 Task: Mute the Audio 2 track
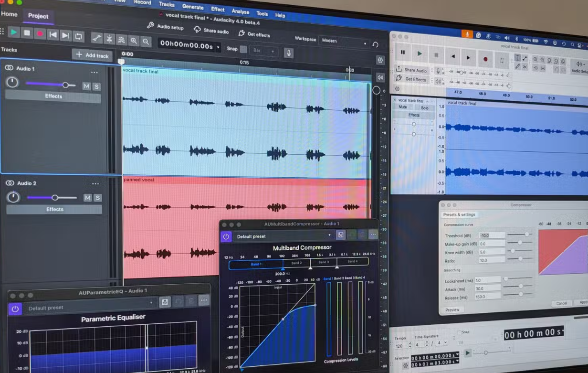tap(87, 198)
